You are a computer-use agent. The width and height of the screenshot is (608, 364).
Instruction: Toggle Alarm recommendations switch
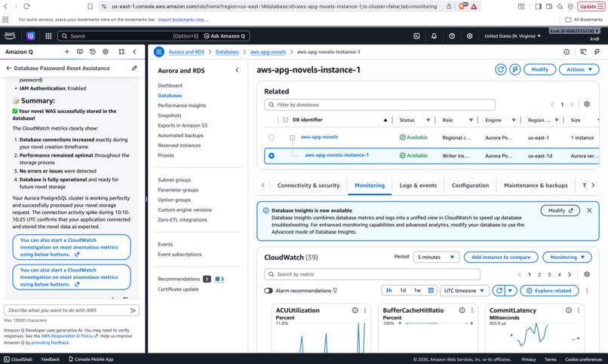(x=269, y=290)
